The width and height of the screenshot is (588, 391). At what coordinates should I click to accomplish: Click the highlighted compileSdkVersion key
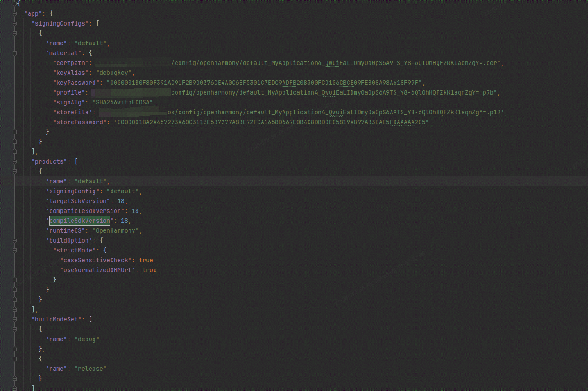coord(79,221)
